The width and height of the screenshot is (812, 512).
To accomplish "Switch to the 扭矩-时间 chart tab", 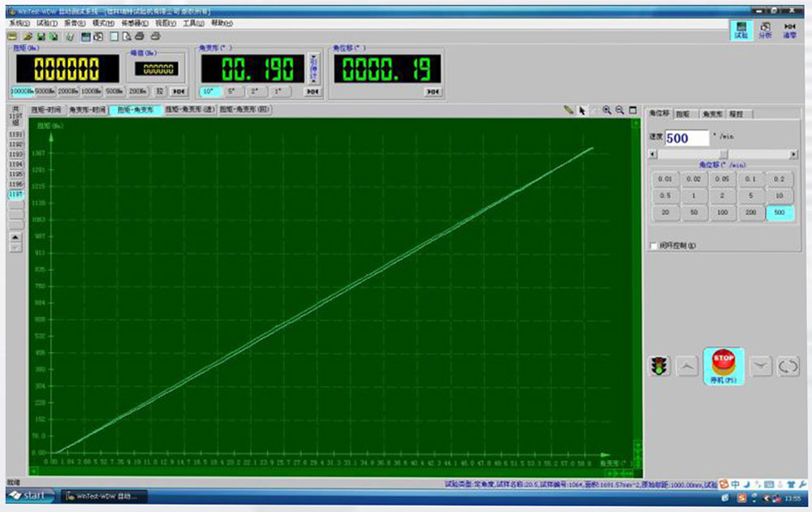I will point(46,110).
